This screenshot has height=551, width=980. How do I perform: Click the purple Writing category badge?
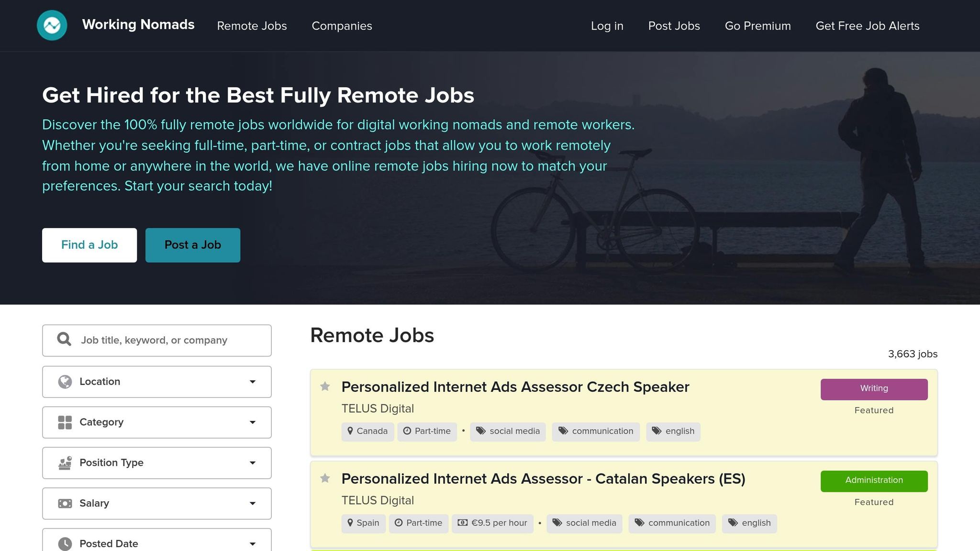[x=874, y=389]
